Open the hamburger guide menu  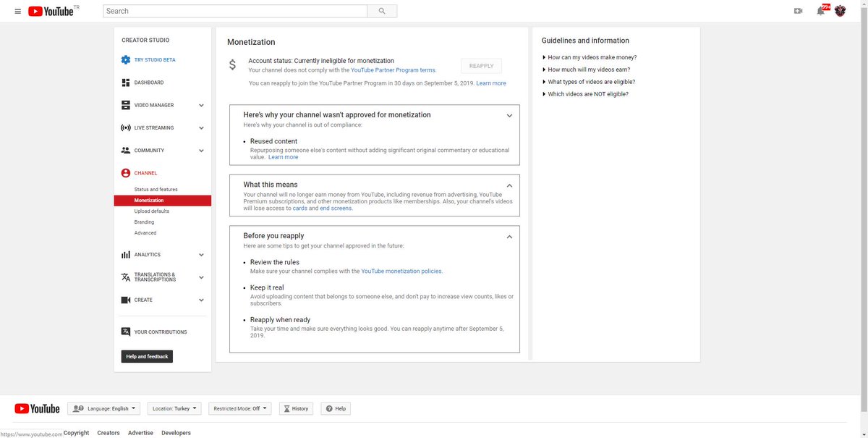(17, 12)
